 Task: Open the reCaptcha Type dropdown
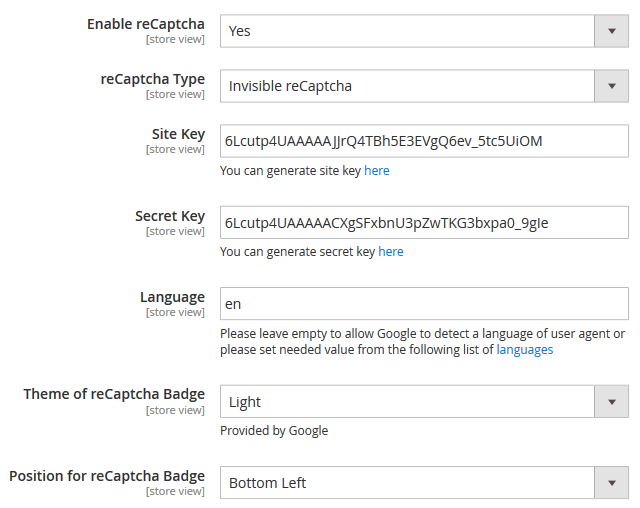pos(424,86)
